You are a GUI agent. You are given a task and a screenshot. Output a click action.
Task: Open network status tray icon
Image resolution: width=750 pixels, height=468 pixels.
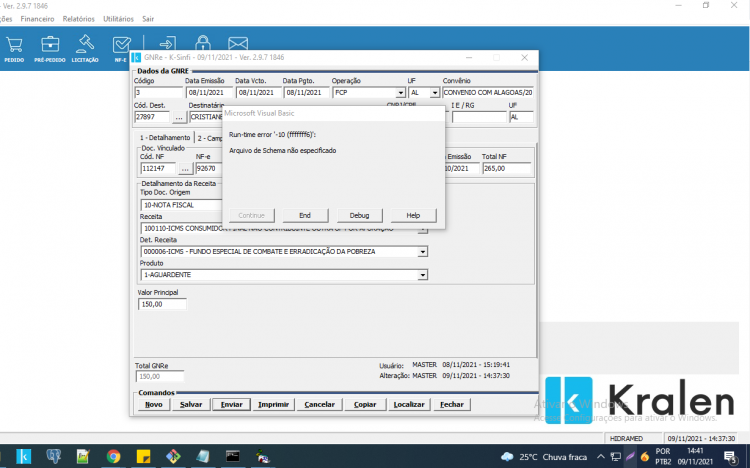[616, 457]
